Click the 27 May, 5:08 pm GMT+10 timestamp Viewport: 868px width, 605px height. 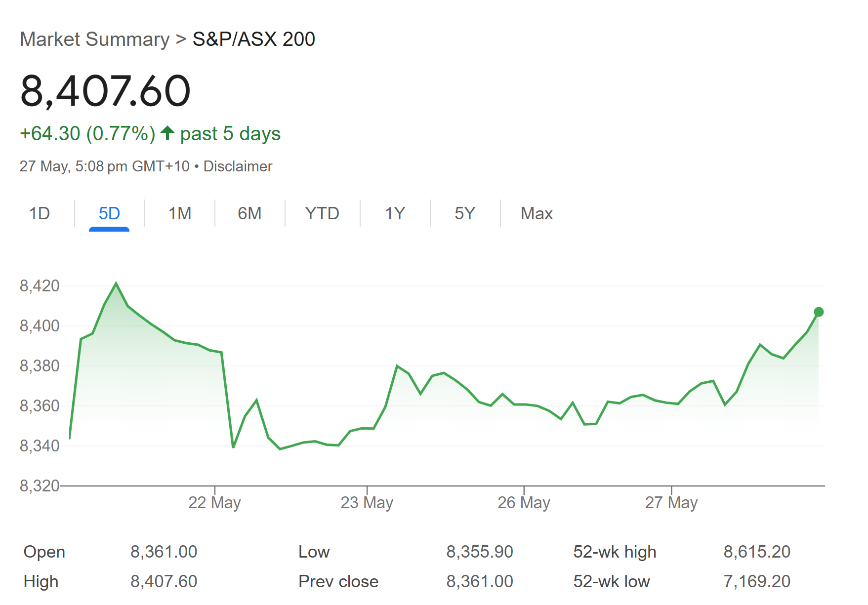(x=104, y=166)
